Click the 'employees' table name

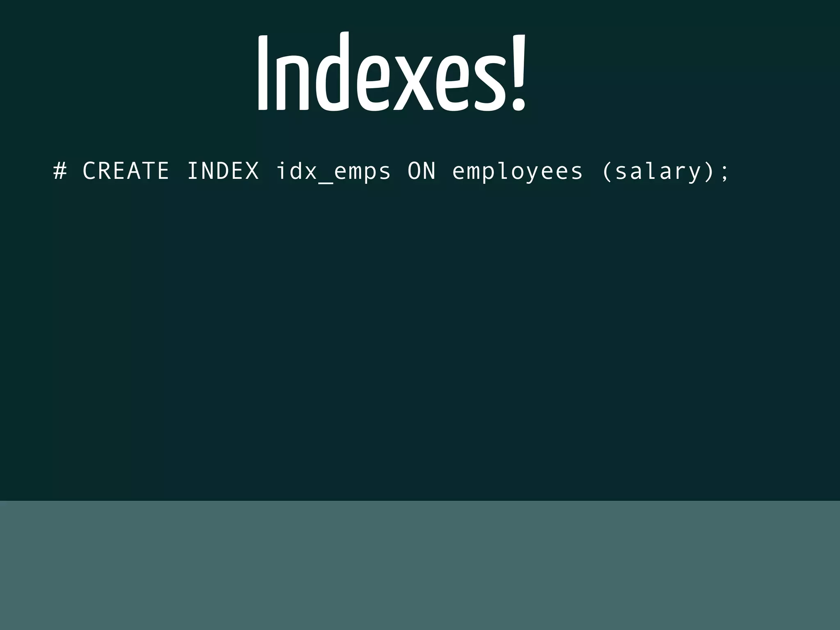tap(517, 172)
